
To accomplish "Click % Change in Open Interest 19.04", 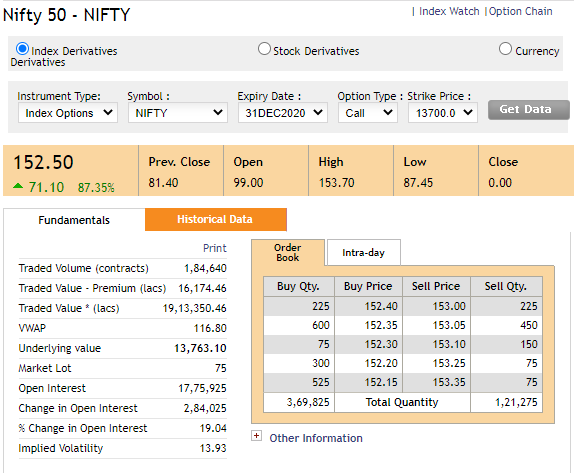I will coord(213,428).
